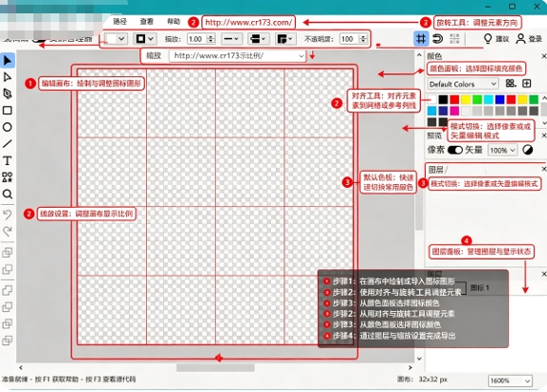Toggle the contrast preview circle icon
The height and width of the screenshot is (392, 547).
click(528, 150)
